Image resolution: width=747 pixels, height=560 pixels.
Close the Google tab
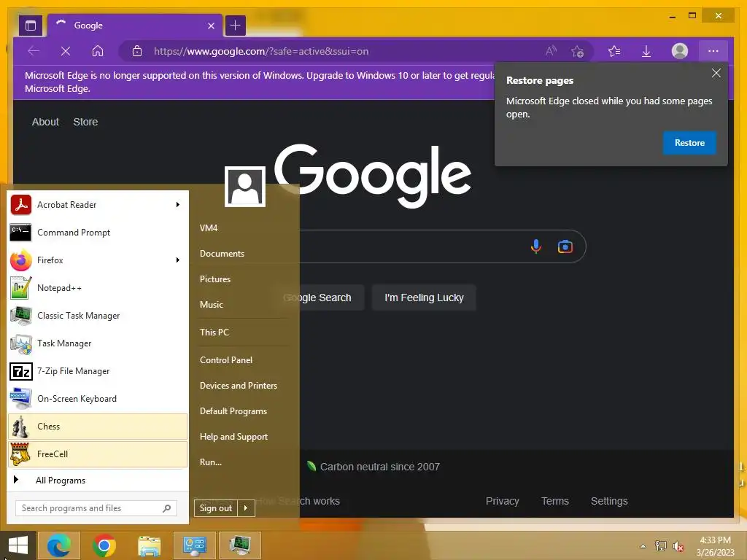tap(211, 26)
